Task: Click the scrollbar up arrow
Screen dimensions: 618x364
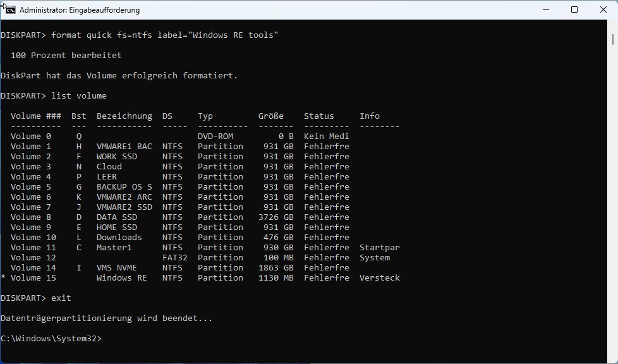Action: click(613, 26)
